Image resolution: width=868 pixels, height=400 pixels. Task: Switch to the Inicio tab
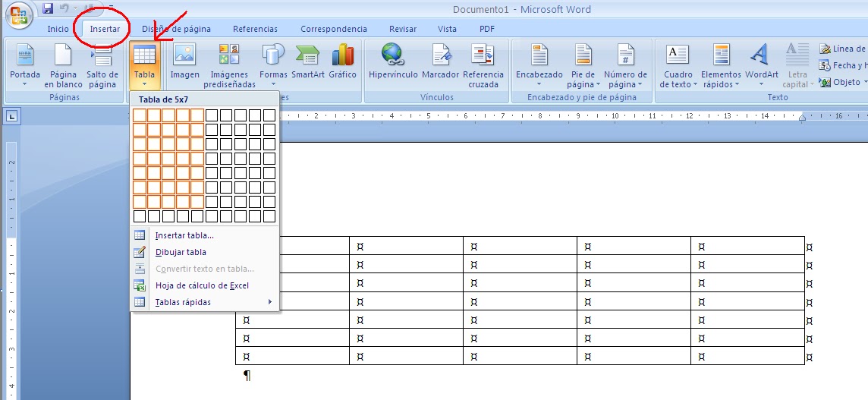tap(58, 29)
